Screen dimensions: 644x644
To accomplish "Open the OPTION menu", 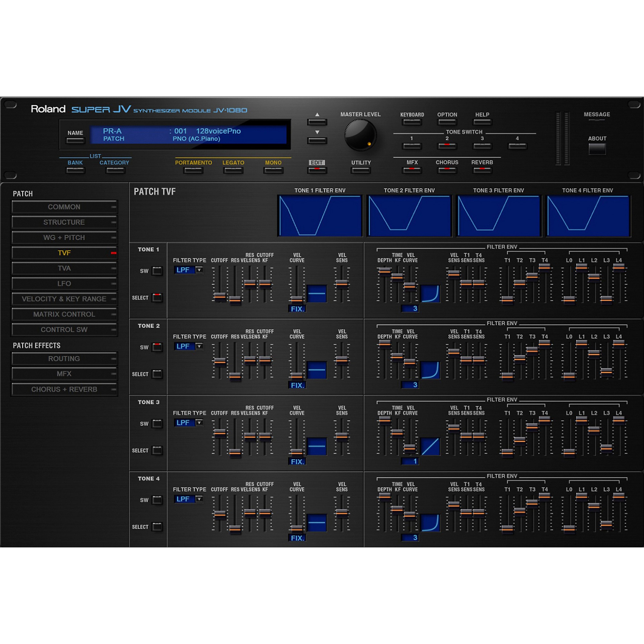I will [447, 122].
